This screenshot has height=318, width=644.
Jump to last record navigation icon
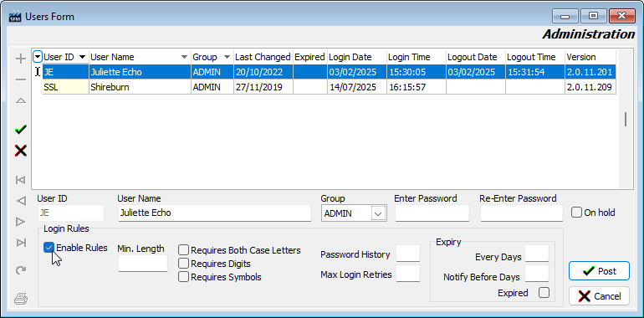(x=21, y=243)
